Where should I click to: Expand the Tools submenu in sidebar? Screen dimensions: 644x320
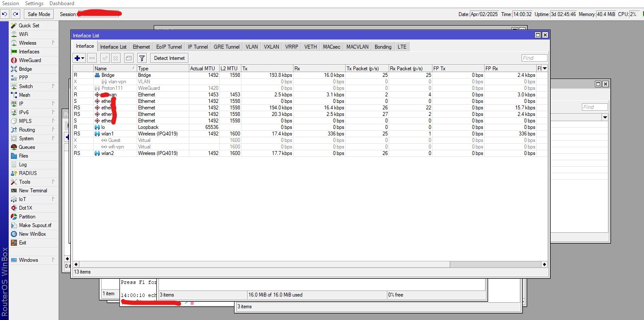pyautogui.click(x=53, y=182)
